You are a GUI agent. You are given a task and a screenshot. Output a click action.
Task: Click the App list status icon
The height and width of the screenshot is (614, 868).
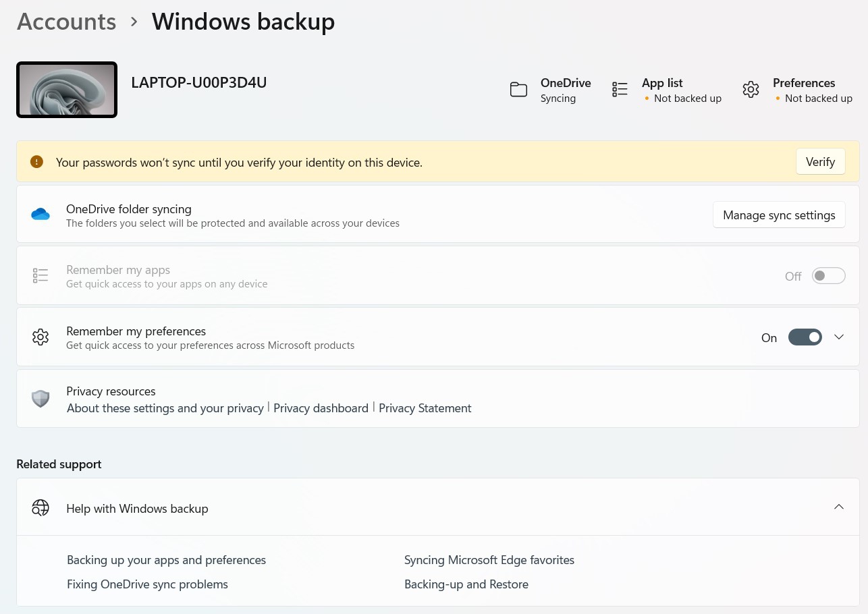click(620, 90)
